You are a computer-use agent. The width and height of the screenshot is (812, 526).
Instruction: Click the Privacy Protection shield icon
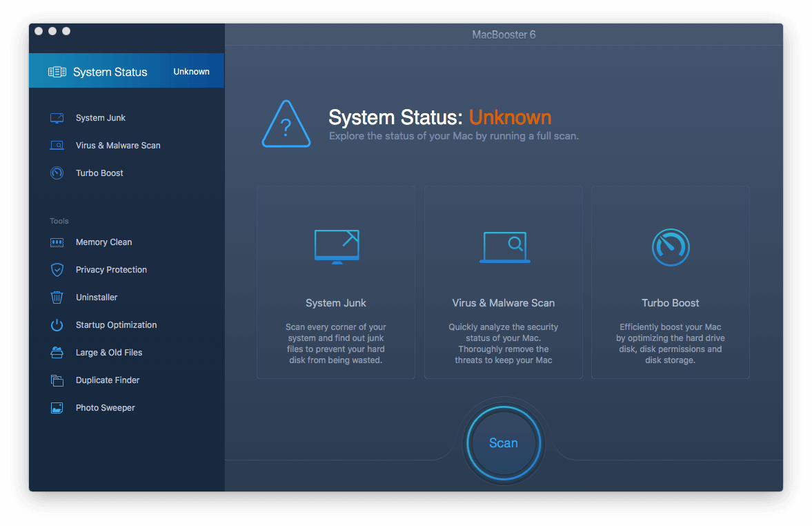tap(57, 269)
